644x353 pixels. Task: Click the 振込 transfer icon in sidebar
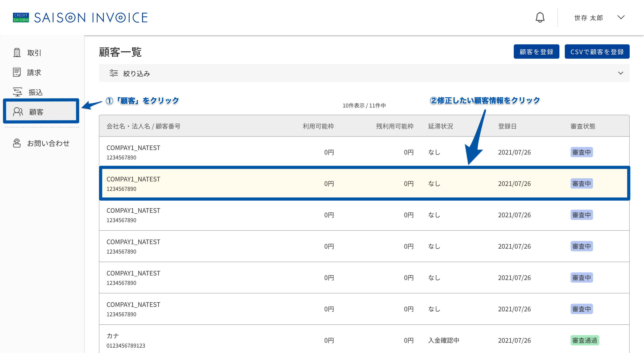pyautogui.click(x=17, y=92)
